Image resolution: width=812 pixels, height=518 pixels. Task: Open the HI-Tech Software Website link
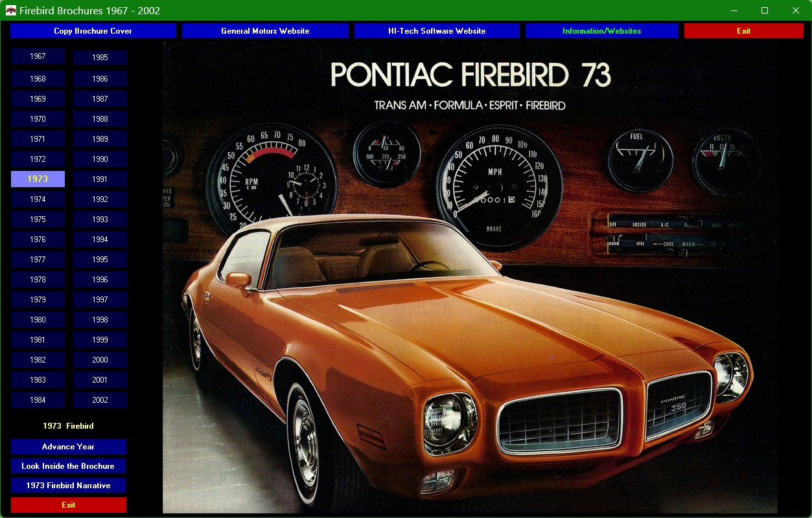click(x=437, y=31)
